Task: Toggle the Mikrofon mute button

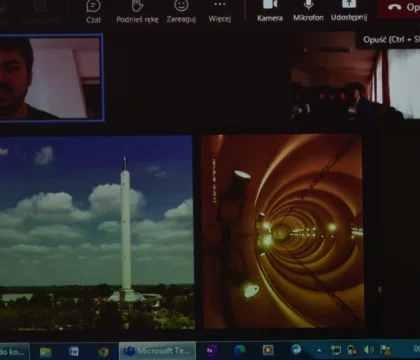Action: pos(308,11)
